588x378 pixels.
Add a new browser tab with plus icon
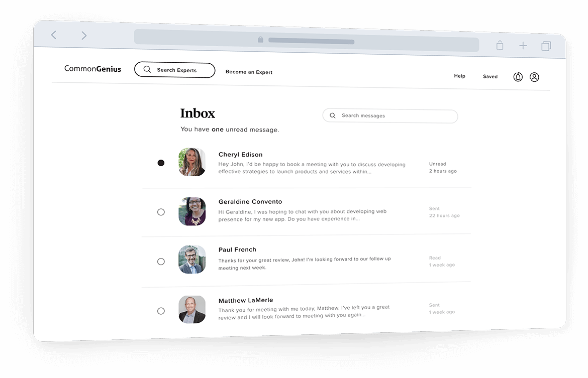[523, 46]
